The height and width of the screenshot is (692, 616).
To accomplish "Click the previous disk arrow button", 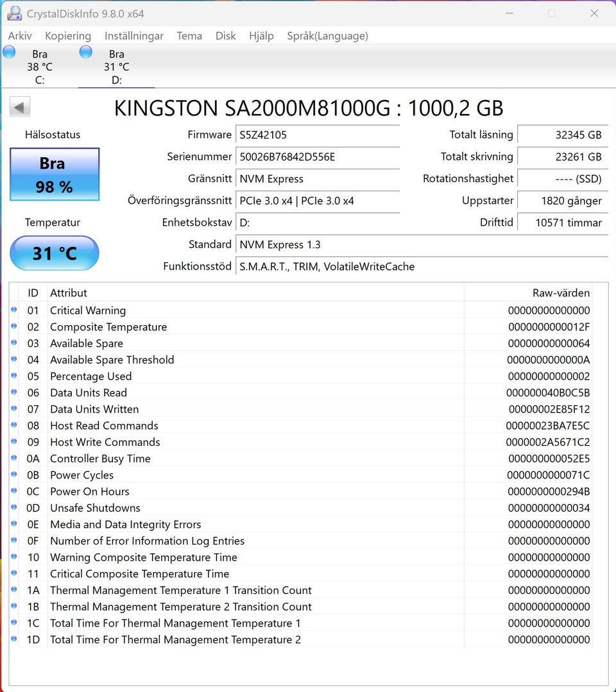I will [x=20, y=107].
